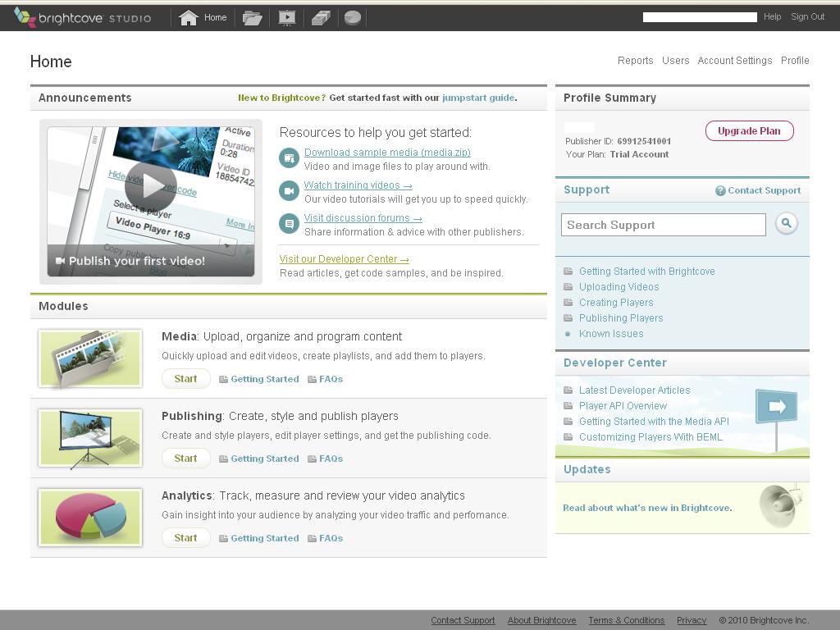Open the Home module in the top navigation
The width and height of the screenshot is (840, 630).
click(203, 18)
